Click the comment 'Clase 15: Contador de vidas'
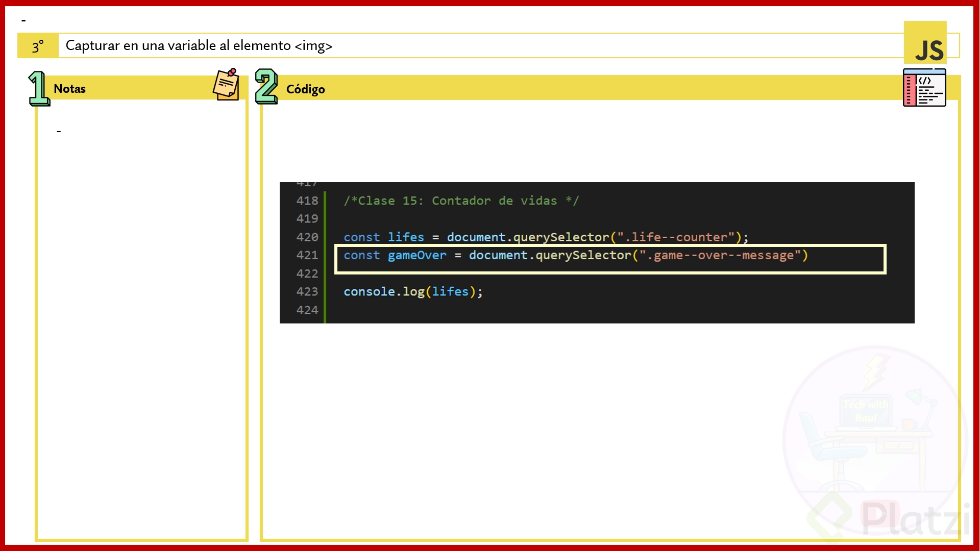 click(x=461, y=201)
